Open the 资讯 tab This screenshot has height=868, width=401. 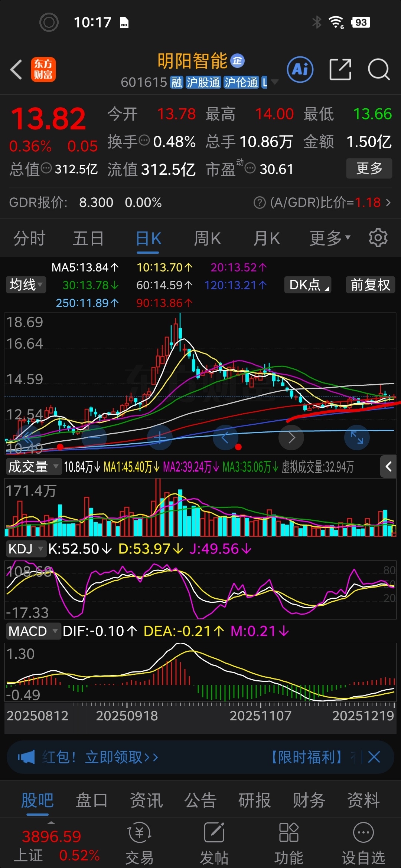click(146, 800)
